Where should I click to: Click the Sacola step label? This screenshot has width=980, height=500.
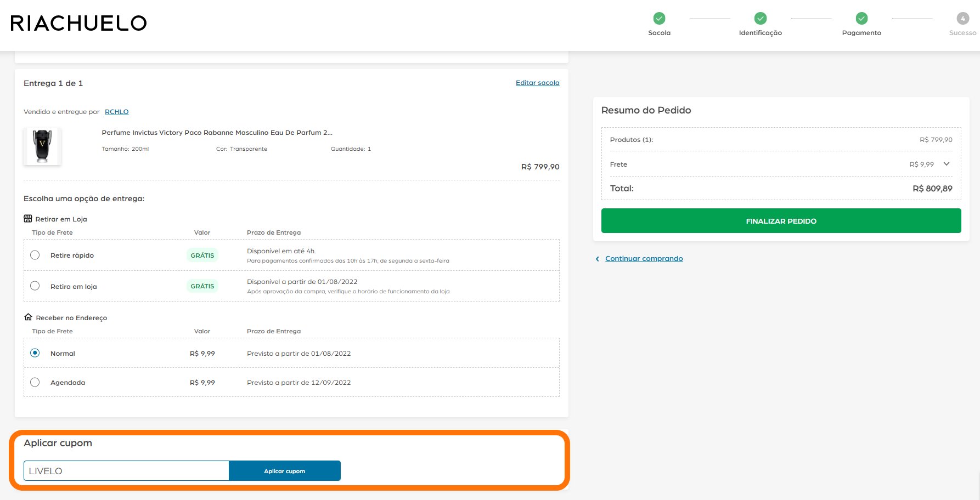pos(660,33)
